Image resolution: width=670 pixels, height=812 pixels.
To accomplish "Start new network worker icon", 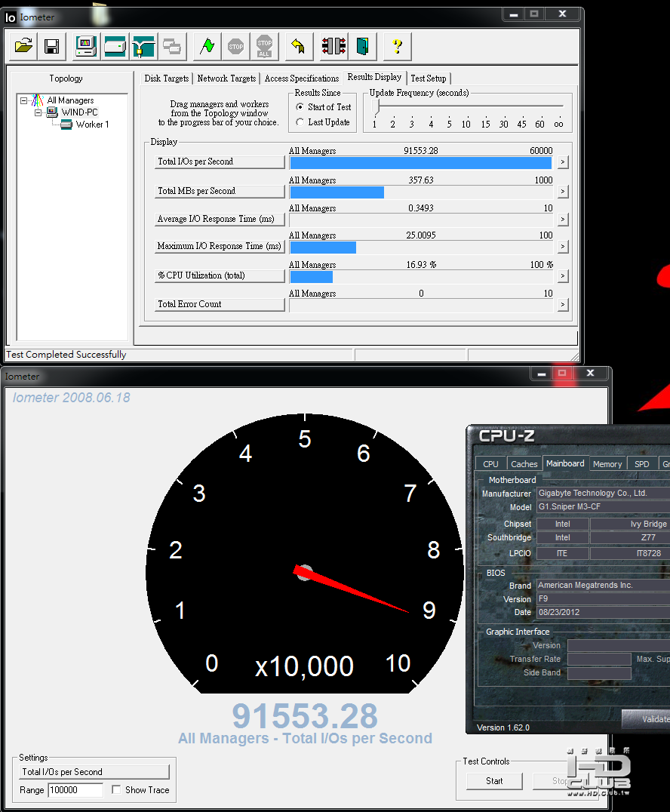I will 143,47.
